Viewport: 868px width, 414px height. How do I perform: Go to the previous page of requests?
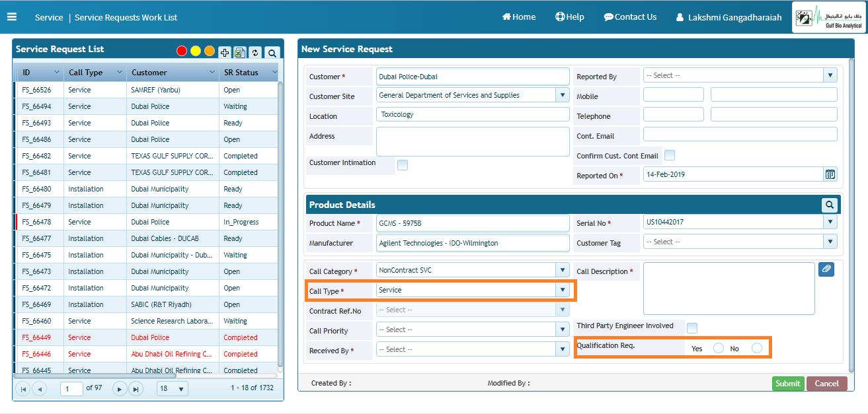39,388
